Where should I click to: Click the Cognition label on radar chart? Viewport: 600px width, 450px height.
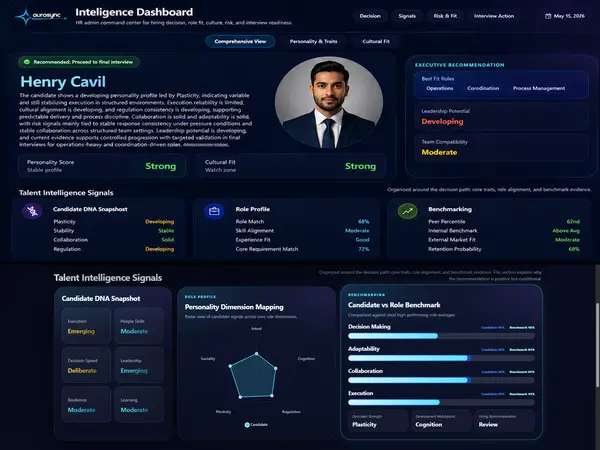(306, 359)
